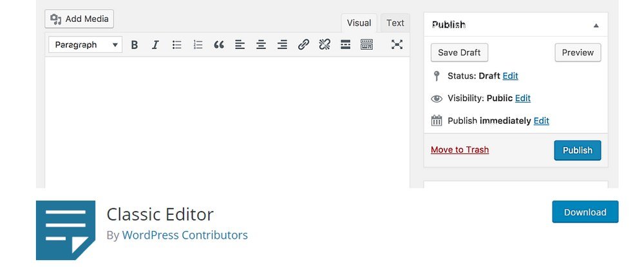Switch to the Text editor tab

[395, 23]
